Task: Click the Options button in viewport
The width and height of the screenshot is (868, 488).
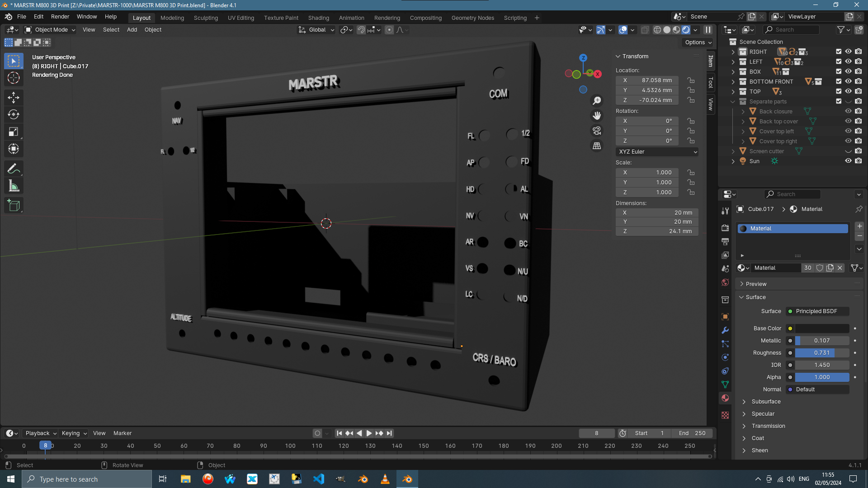Action: (x=698, y=42)
